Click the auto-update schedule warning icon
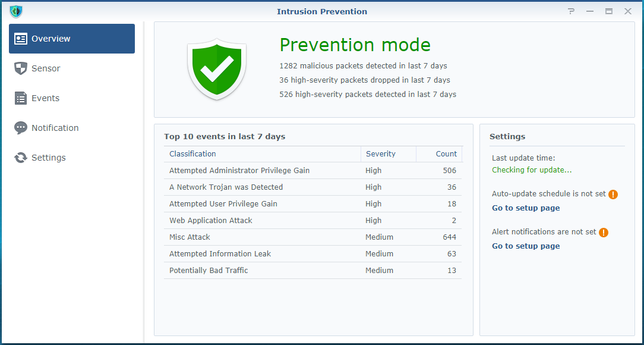The height and width of the screenshot is (345, 644). (x=613, y=194)
